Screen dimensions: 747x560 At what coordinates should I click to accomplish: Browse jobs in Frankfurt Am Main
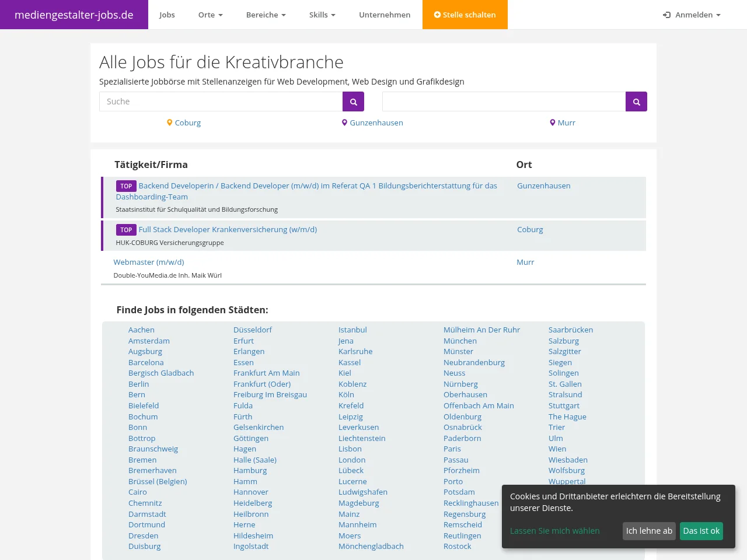[x=267, y=373]
